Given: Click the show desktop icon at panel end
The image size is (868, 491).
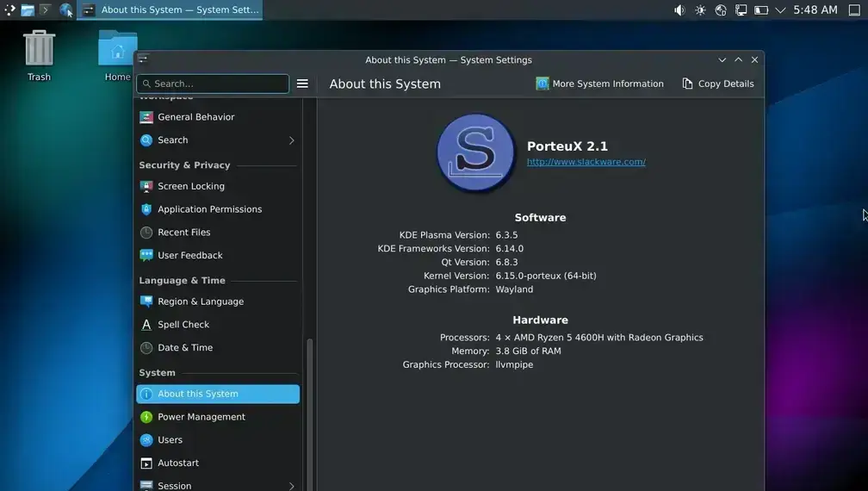Looking at the screenshot, I should coord(854,10).
